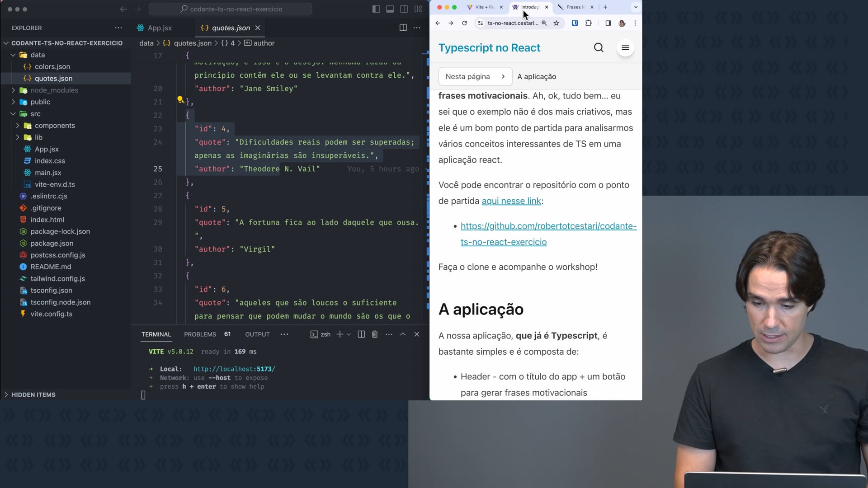Viewport: 868px width, 488px height.
Task: Open the hamburger menu on the webpage
Action: click(625, 48)
